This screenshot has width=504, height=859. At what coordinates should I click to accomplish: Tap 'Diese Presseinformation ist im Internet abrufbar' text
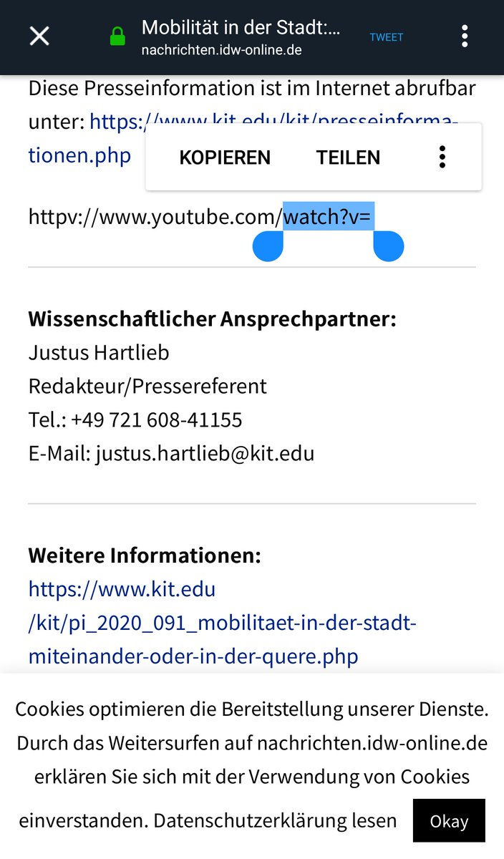(252, 89)
